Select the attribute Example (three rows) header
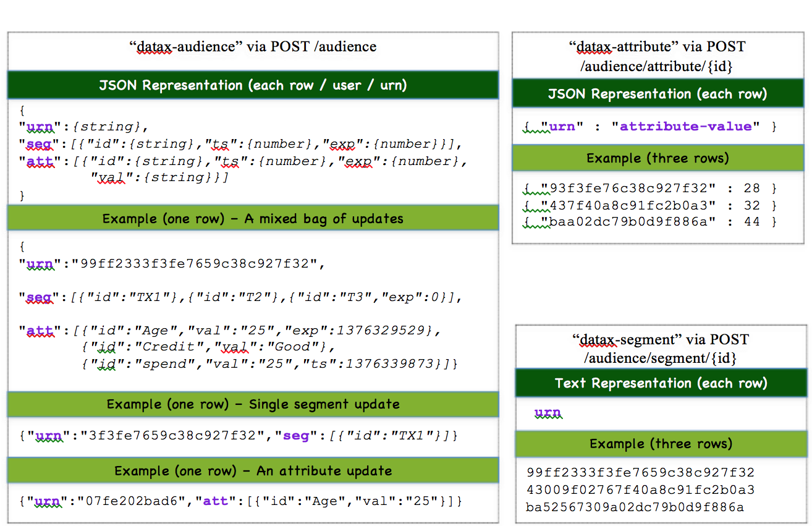 658,158
